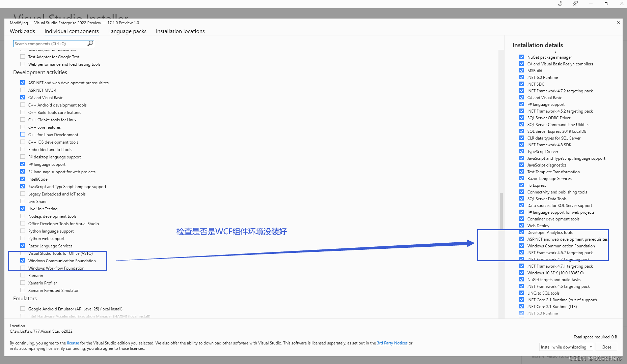627x364 pixels.
Task: Check the Live Share component
Action: coord(23,201)
